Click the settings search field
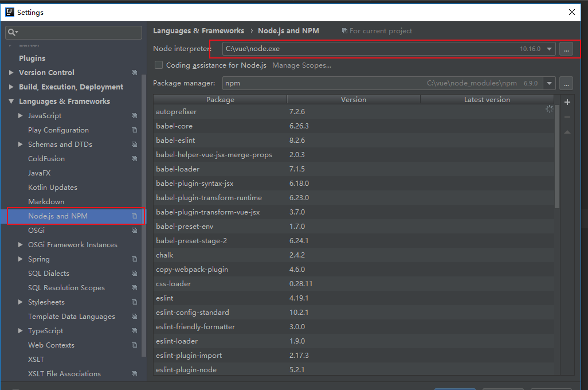588x390 pixels. point(73,32)
